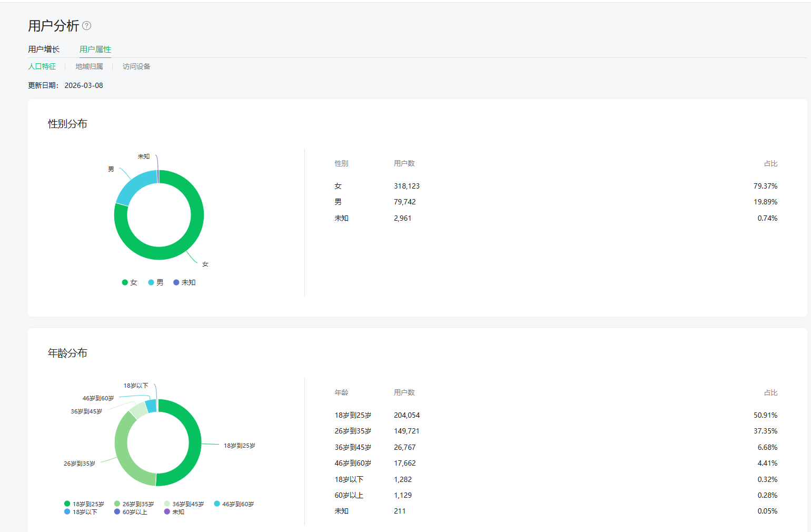The image size is (811, 532).
Task: Select the user count 204,054
Action: point(407,415)
